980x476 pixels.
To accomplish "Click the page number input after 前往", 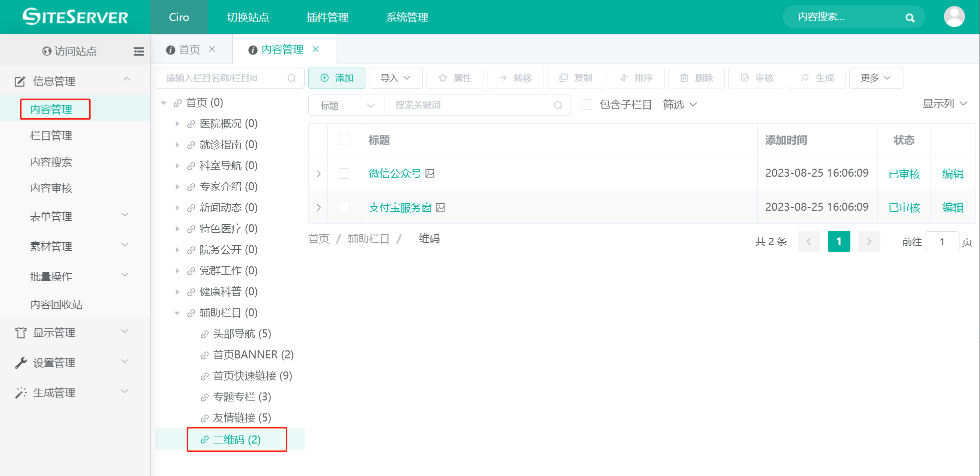I will [942, 241].
